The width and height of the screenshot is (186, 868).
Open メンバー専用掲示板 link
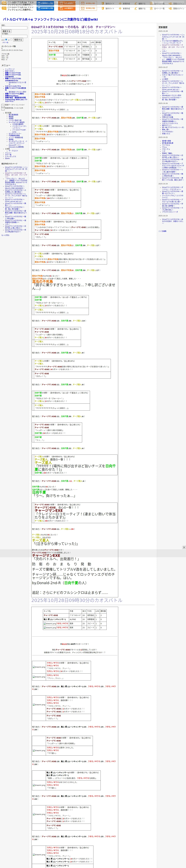tap(16, 137)
